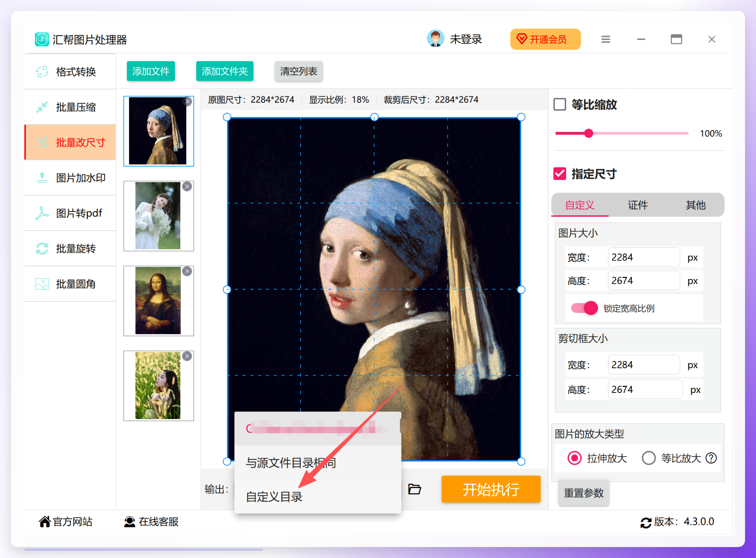Viewport: 756px width, 558px height.
Task: Click the 未登录 login text
Action: click(466, 39)
